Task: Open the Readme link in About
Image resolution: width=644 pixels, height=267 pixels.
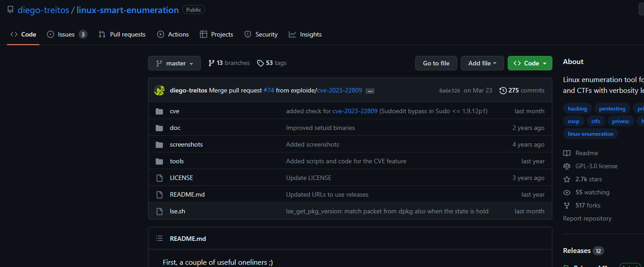Action: click(581, 153)
